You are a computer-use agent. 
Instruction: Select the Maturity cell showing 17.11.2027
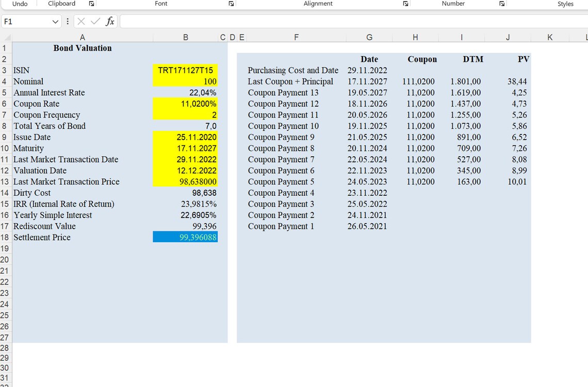(x=185, y=148)
